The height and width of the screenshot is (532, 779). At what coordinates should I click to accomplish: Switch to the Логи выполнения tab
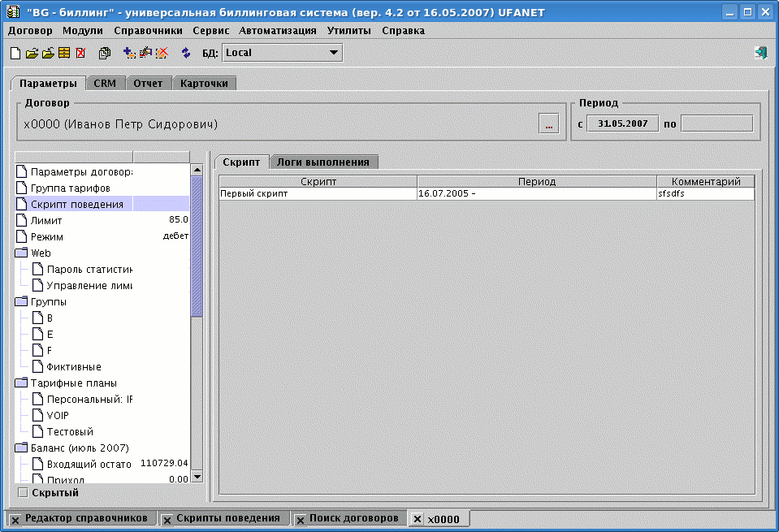point(322,162)
